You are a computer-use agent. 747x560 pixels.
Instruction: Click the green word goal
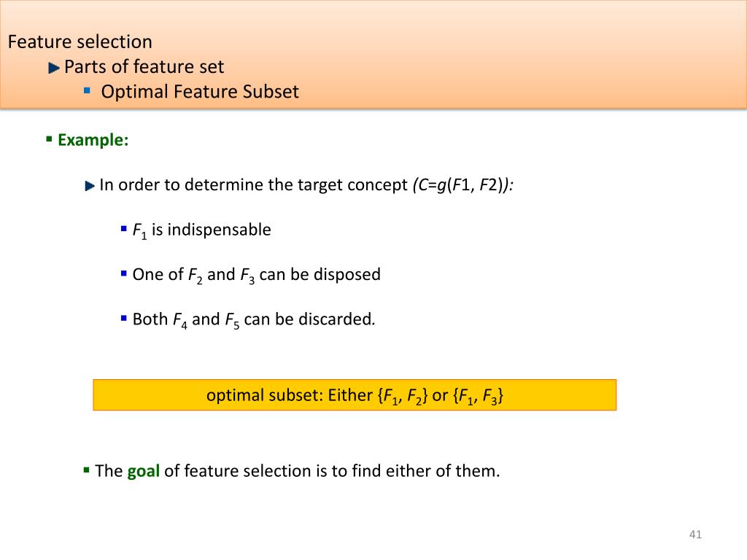click(x=144, y=471)
